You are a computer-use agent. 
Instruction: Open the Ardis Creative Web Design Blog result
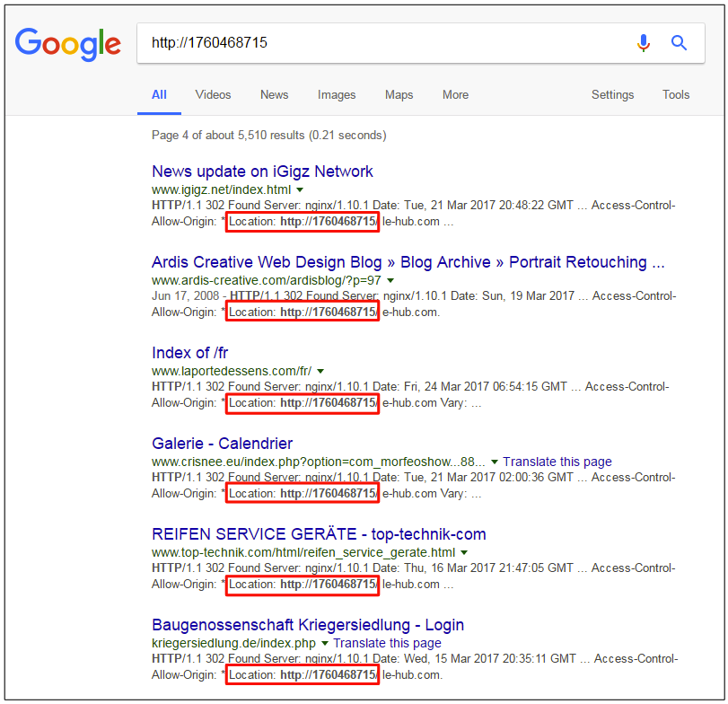[408, 262]
